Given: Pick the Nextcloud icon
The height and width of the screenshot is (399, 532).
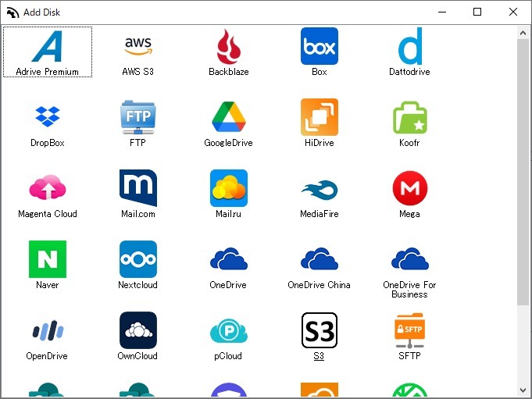Looking at the screenshot, I should [x=138, y=259].
